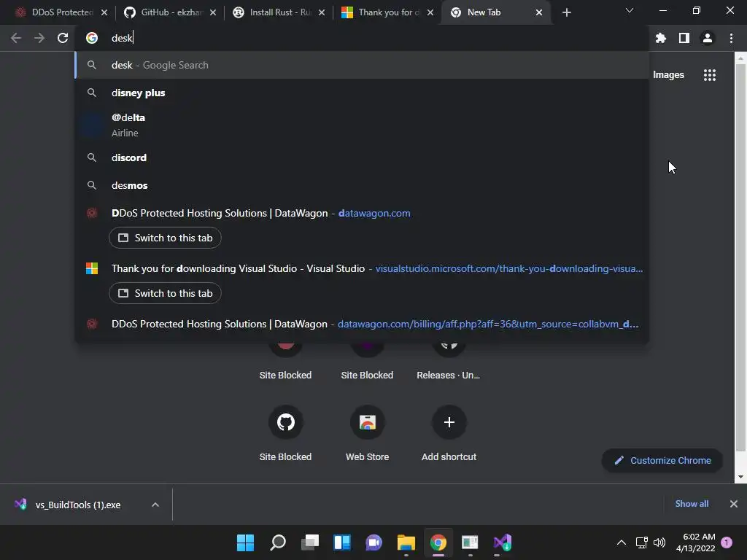Close the GitHub tab
The height and width of the screenshot is (560, 747).
pyautogui.click(x=213, y=12)
